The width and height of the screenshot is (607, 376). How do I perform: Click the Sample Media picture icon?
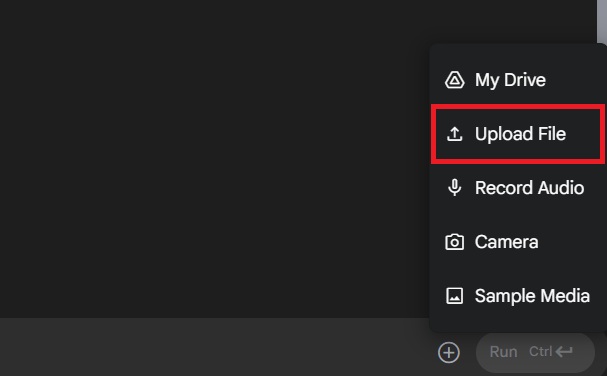pos(454,296)
